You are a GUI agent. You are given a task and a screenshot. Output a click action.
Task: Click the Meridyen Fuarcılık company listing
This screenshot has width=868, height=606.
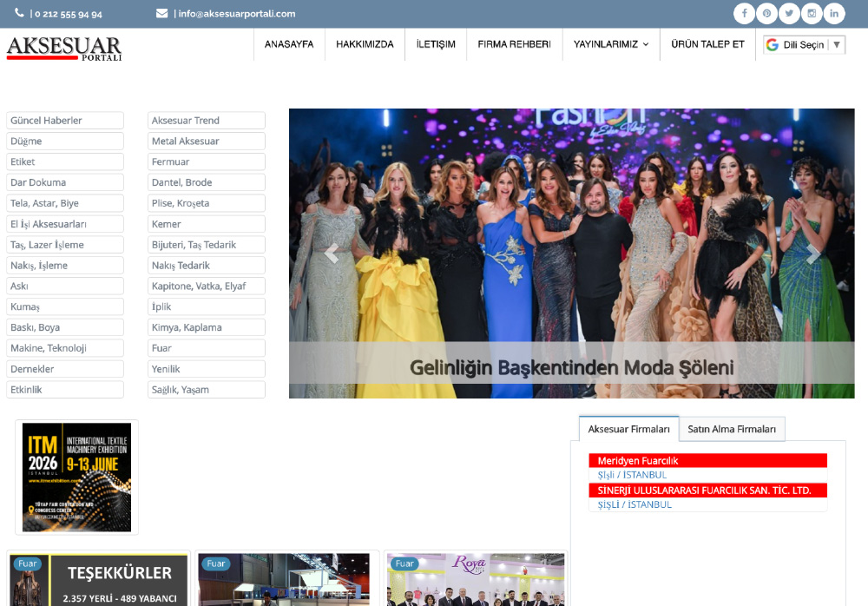pyautogui.click(x=638, y=461)
